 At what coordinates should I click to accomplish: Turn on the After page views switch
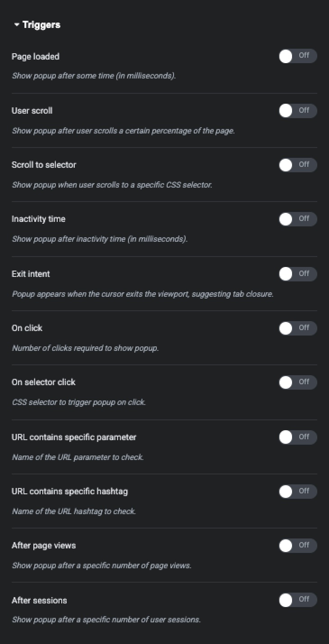coord(297,546)
